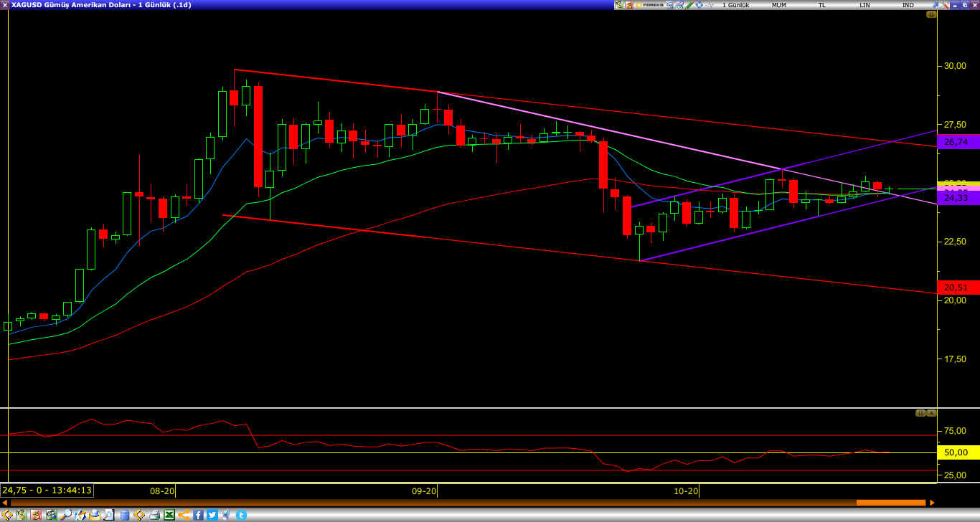Open chart settings wrench icon
The image size is (980, 522).
[x=945, y=5]
